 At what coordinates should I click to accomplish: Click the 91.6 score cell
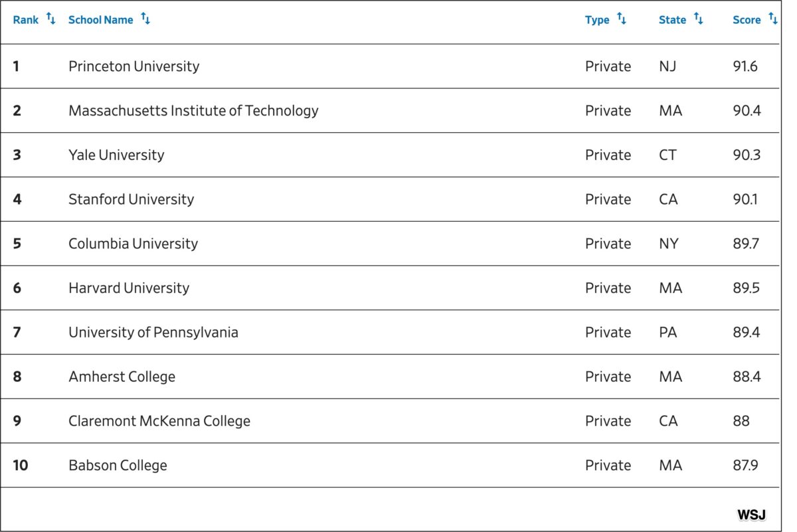tap(747, 66)
